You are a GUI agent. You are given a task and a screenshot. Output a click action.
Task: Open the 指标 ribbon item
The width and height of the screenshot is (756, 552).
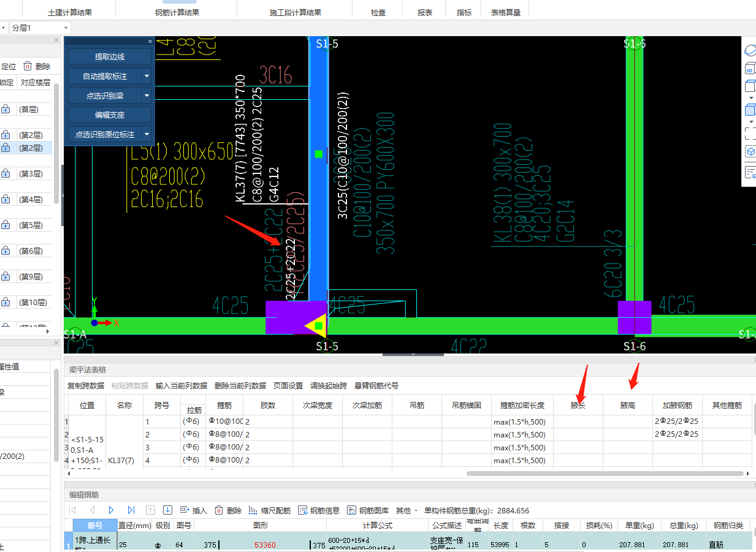[x=464, y=12]
